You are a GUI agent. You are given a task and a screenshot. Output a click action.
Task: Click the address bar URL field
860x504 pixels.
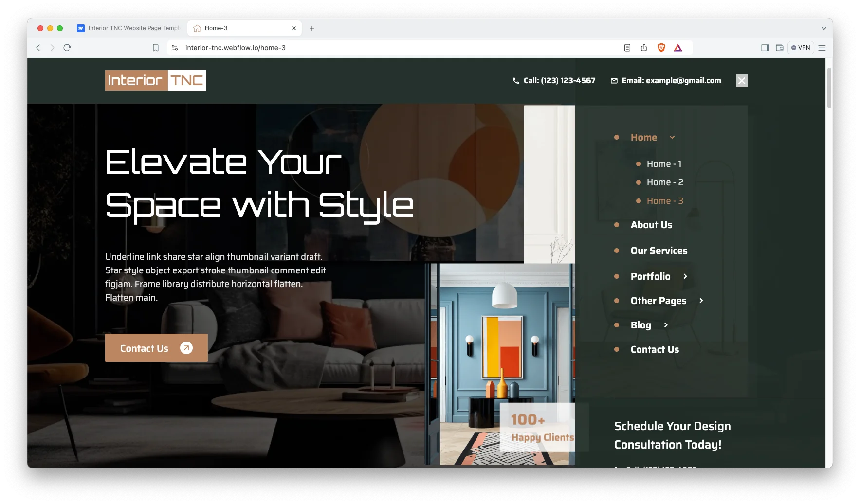click(x=389, y=48)
